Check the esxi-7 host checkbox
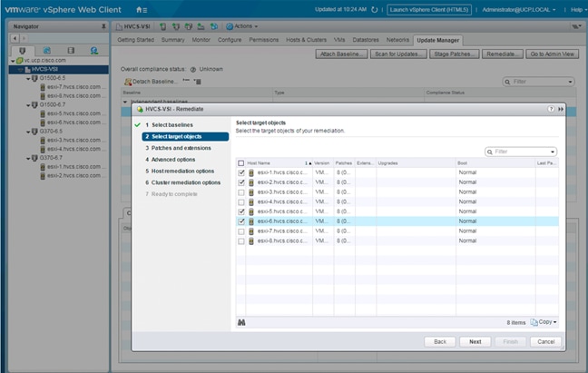Screen dimensions: 588x373 241,231
